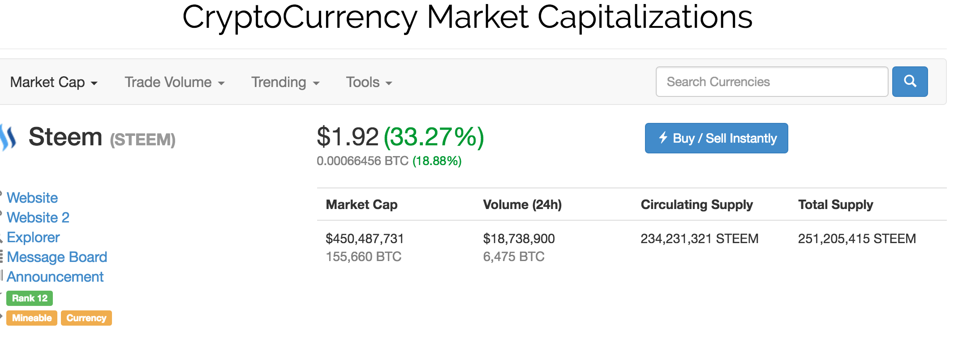The width and height of the screenshot is (980, 340).
Task: Open the Announcement link
Action: click(55, 277)
